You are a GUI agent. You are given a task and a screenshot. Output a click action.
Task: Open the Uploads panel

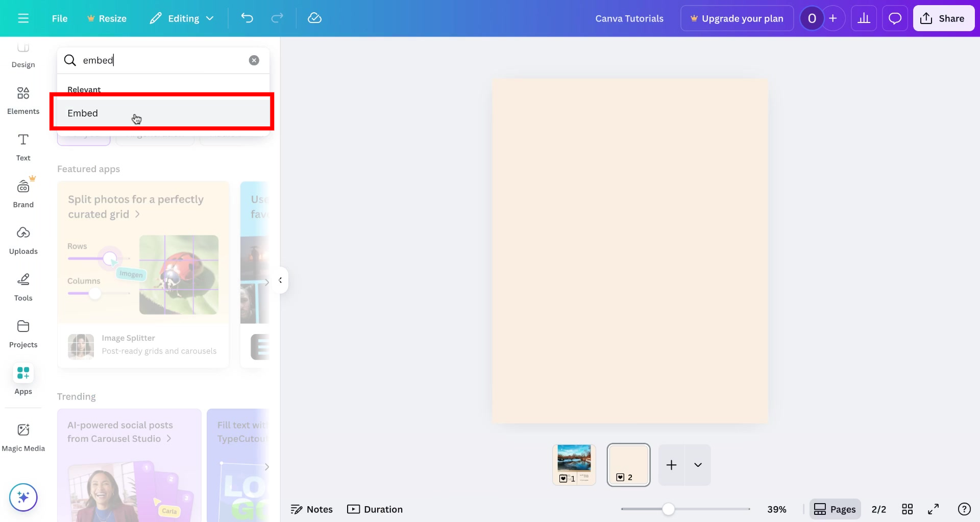23,240
